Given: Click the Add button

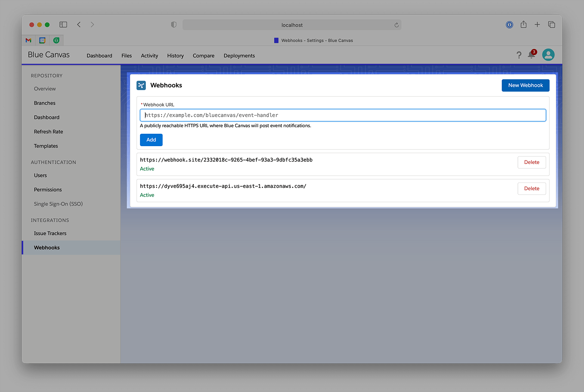Looking at the screenshot, I should (x=151, y=140).
